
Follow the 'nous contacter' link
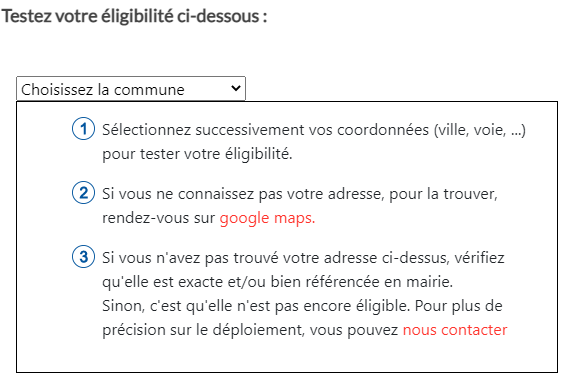pos(455,330)
